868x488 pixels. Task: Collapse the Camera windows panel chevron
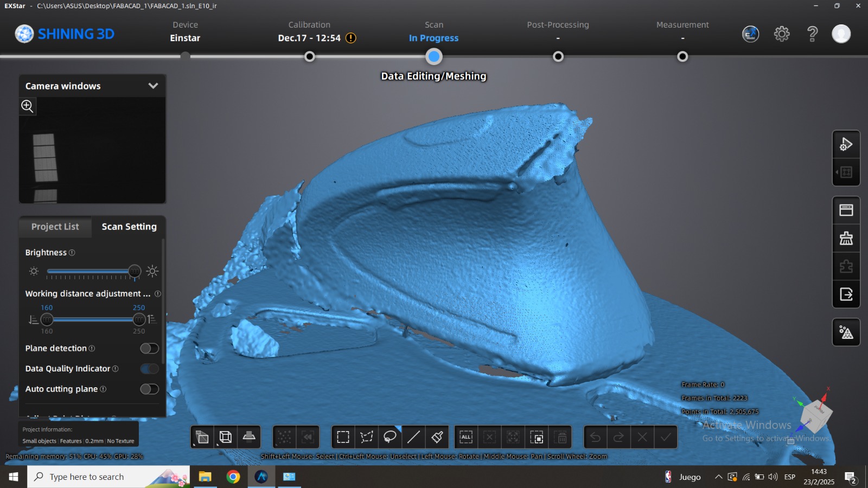click(x=153, y=86)
